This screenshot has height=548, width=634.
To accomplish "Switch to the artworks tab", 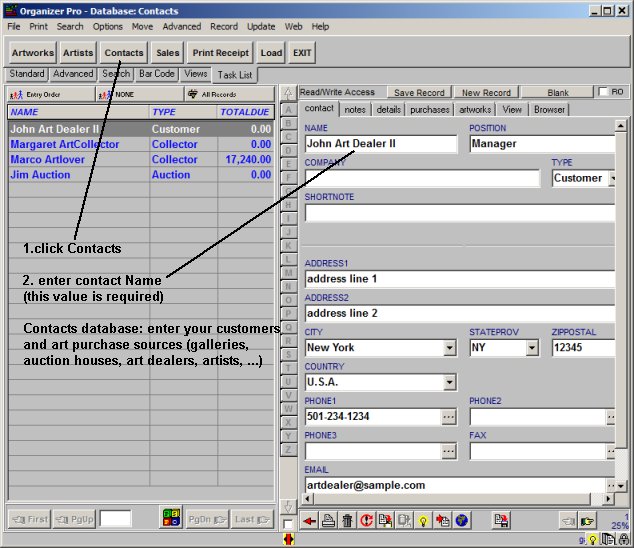I will 475,110.
